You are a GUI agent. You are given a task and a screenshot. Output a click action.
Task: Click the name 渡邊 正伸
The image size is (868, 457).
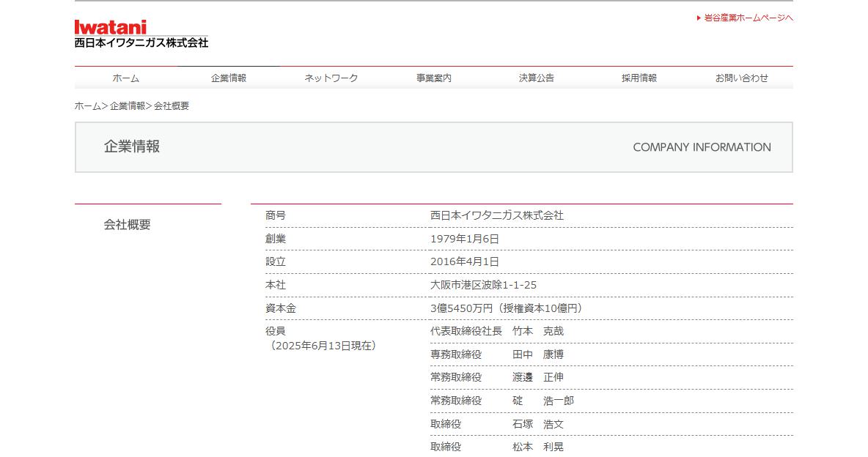pyautogui.click(x=538, y=376)
